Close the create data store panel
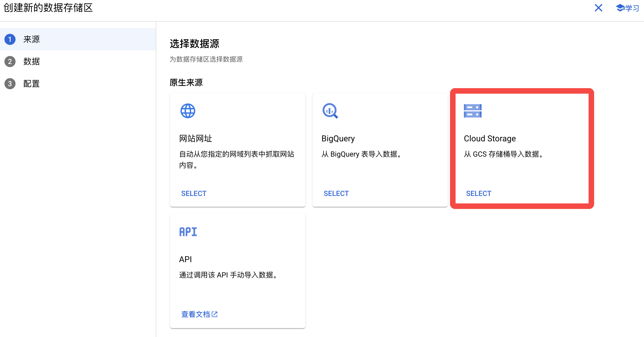The height and width of the screenshot is (337, 644). pyautogui.click(x=598, y=8)
